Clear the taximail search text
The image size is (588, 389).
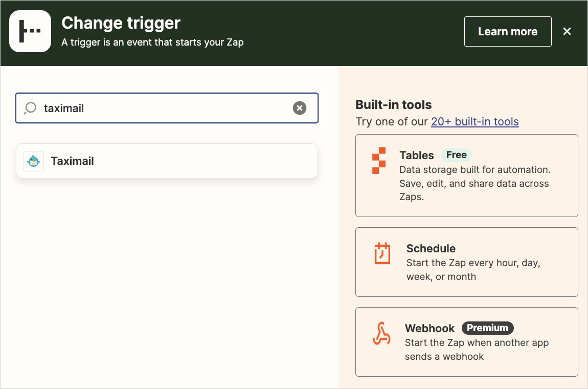(x=300, y=108)
